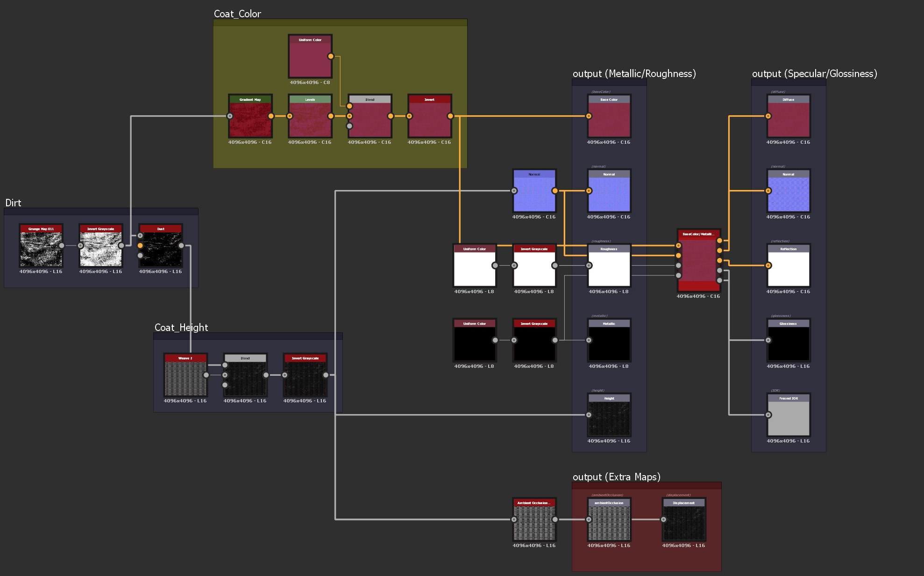Screen dimensions: 924x576
Task: Click the size label under Grunge Map 011
Action: (x=41, y=272)
